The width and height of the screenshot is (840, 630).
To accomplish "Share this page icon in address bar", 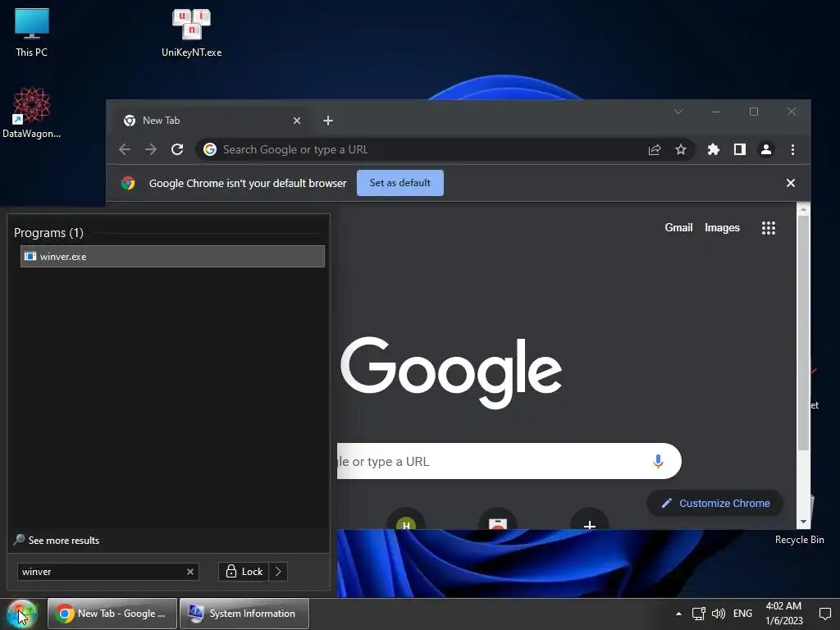I will [x=654, y=149].
